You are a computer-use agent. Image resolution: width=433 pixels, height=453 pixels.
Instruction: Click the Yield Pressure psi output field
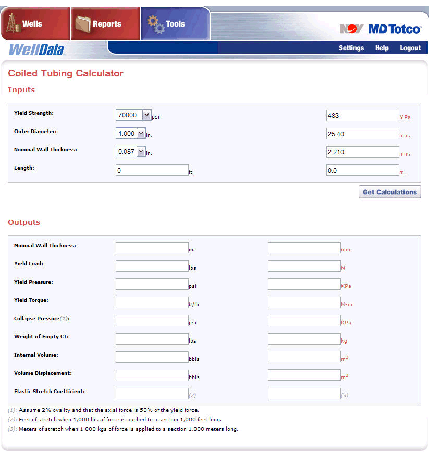pyautogui.click(x=152, y=284)
